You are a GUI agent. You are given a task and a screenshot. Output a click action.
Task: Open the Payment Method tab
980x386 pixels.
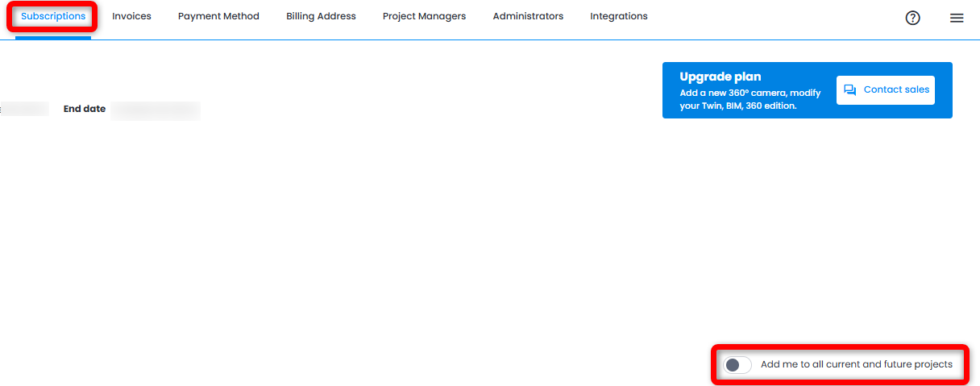[218, 16]
